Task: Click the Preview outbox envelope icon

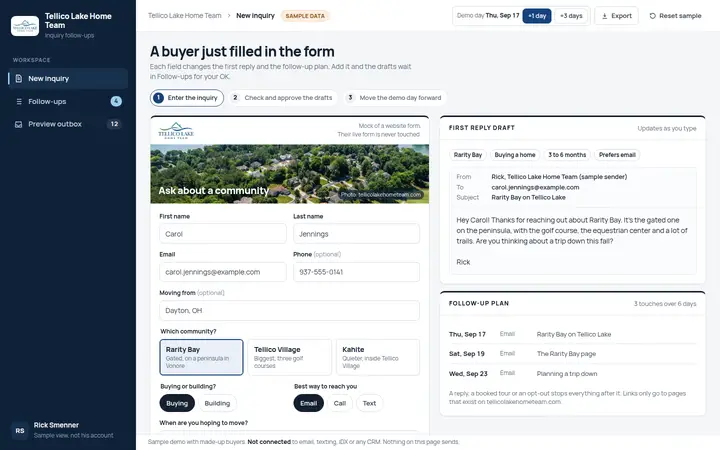Action: coord(18,124)
